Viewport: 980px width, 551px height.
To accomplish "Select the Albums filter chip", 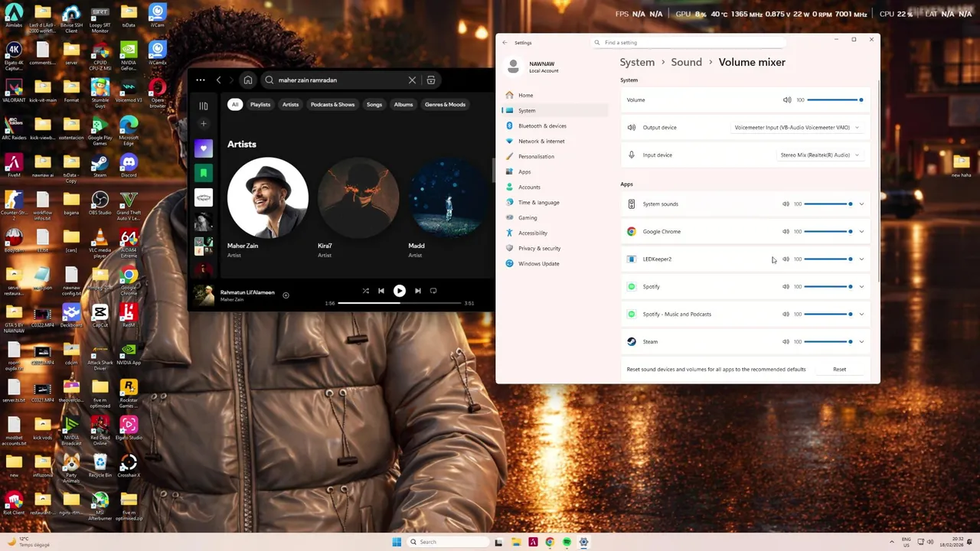I will coord(403,105).
